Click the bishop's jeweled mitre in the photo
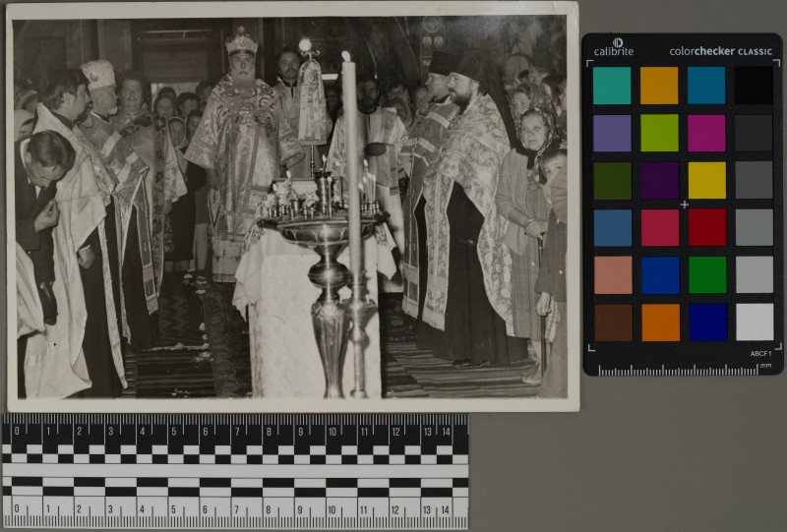 (x=241, y=41)
